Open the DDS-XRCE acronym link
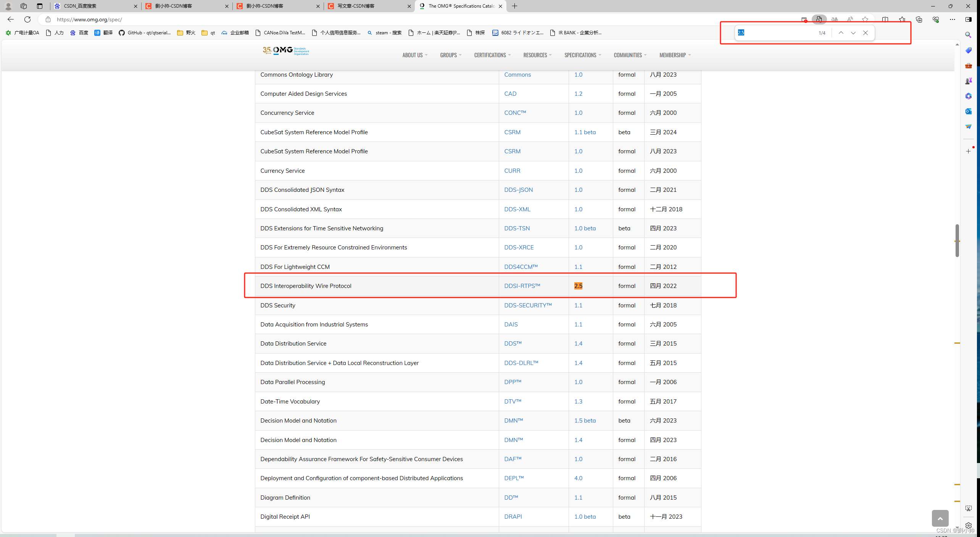Image resolution: width=980 pixels, height=537 pixels. pyautogui.click(x=519, y=248)
